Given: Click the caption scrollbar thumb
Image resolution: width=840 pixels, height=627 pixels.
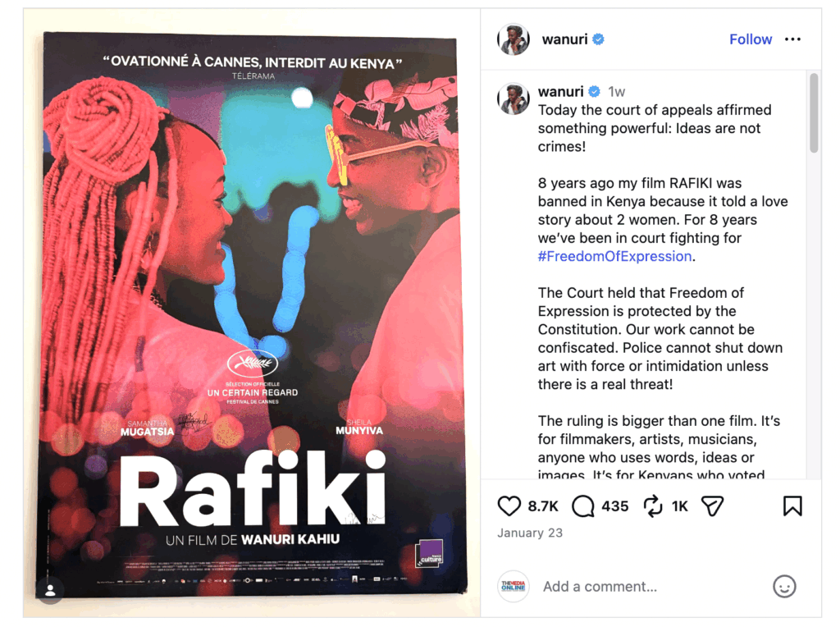Looking at the screenshot, I should pos(814,113).
